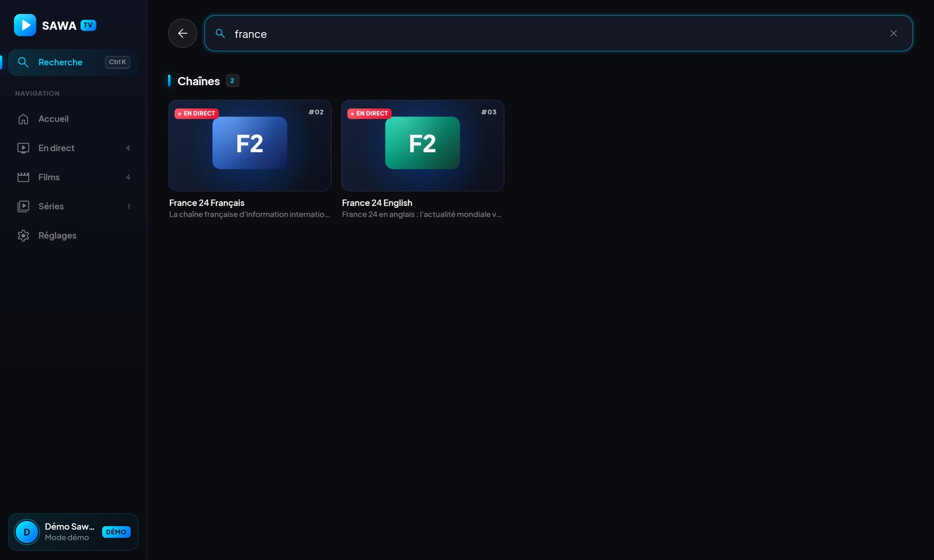Click the Films count '4'
934x560 pixels.
[x=128, y=177]
